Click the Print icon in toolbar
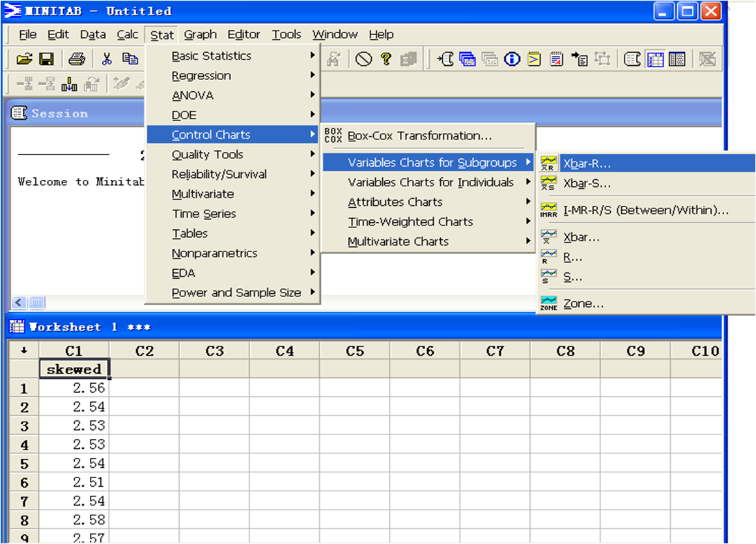The width and height of the screenshot is (756, 544). tap(77, 59)
